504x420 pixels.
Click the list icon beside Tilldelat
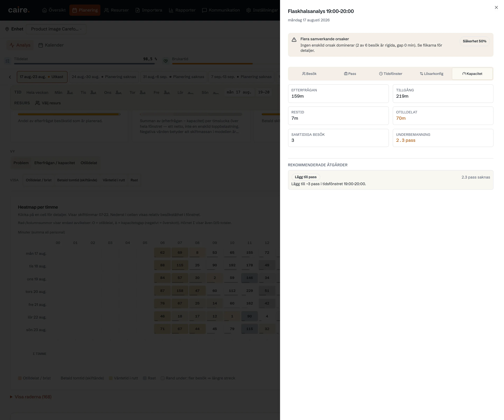coord(8,61)
